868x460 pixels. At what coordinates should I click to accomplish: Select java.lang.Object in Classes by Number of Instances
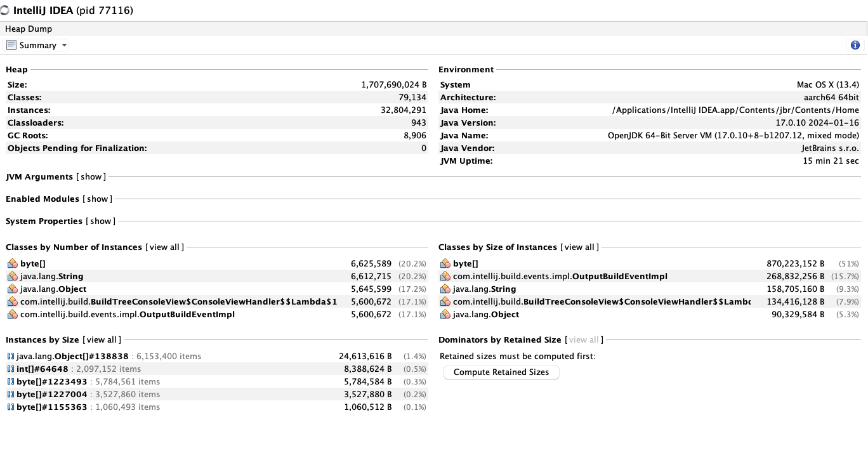coord(53,289)
